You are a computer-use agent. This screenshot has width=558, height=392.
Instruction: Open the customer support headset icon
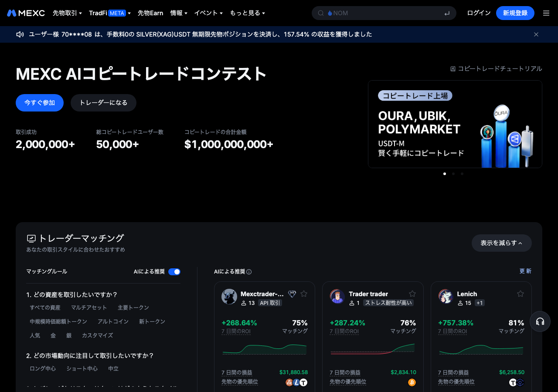click(540, 322)
